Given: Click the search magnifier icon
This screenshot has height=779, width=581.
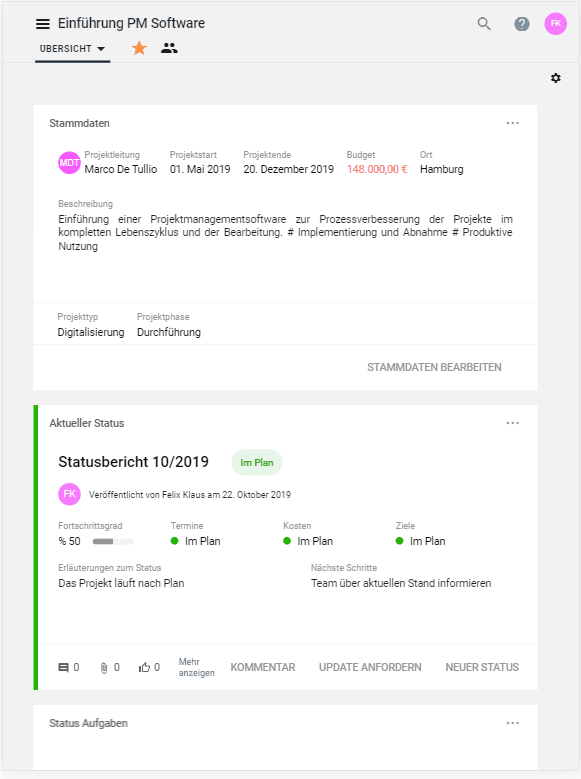Looking at the screenshot, I should (x=484, y=23).
